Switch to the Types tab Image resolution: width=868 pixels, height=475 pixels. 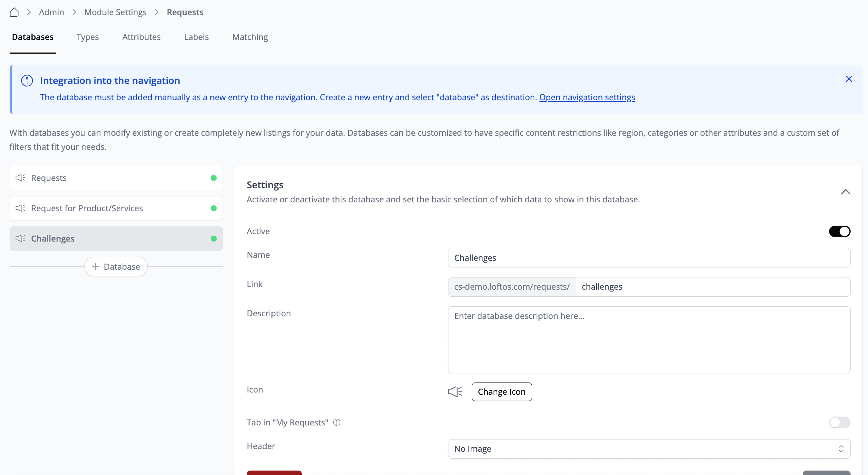pyautogui.click(x=87, y=37)
